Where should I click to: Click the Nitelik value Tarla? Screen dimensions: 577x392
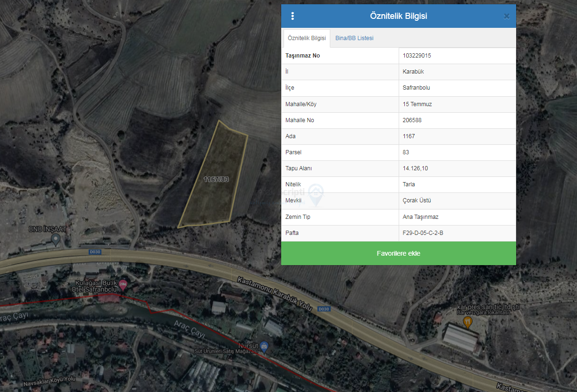[409, 184]
